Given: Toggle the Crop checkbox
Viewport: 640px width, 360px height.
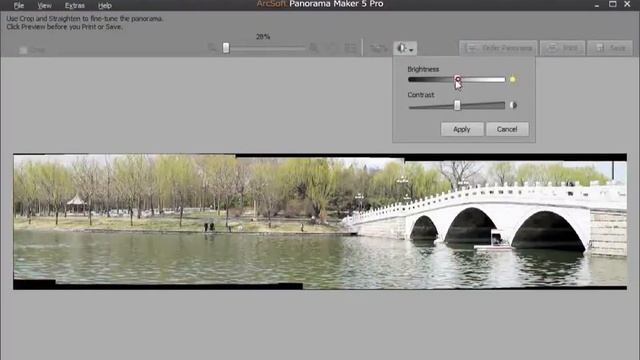Looking at the screenshot, I should [x=23, y=50].
